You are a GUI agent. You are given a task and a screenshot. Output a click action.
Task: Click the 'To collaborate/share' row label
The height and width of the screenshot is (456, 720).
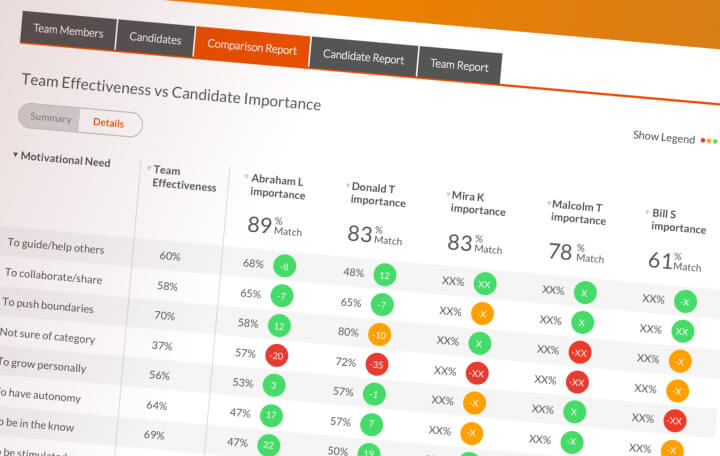pyautogui.click(x=53, y=276)
